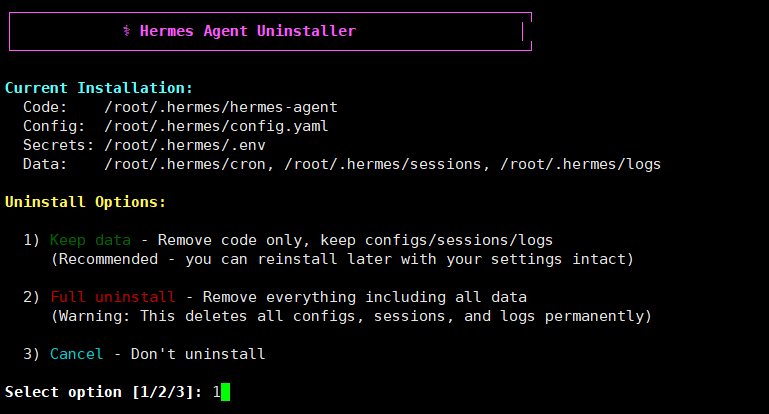Viewport: 769px width, 414px height.
Task: Click the /root/.hermes/logs data path
Action: pos(579,164)
